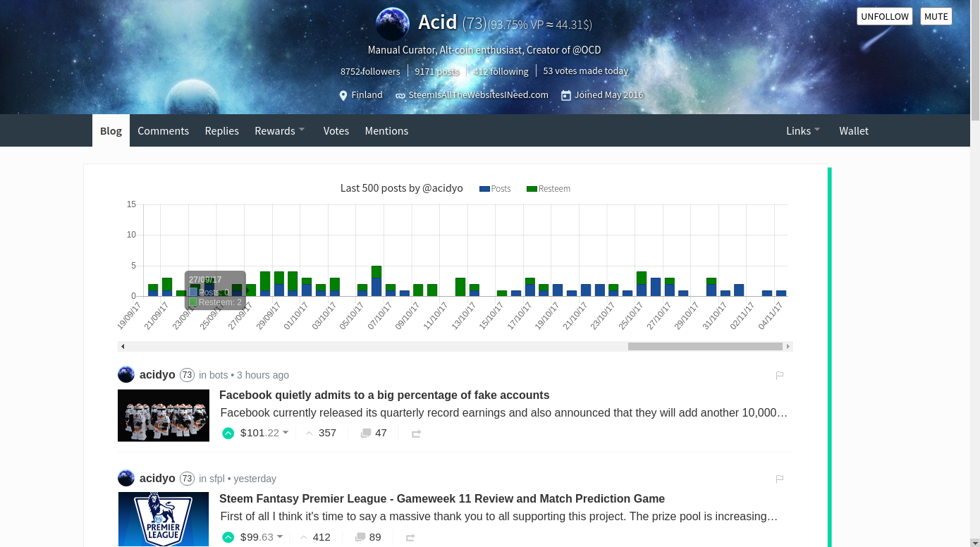The height and width of the screenshot is (547, 980).
Task: Click the 9171 posts count
Action: [x=437, y=71]
